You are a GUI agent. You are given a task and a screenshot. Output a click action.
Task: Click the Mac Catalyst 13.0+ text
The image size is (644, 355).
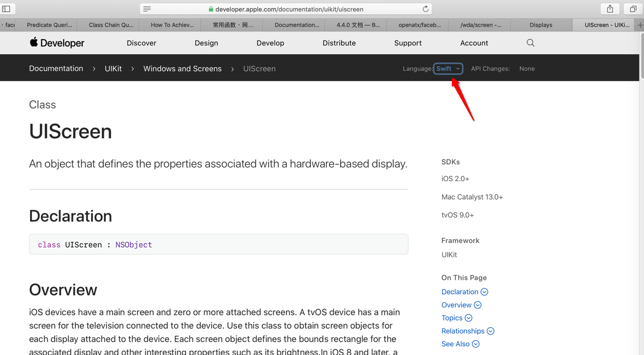click(x=472, y=197)
